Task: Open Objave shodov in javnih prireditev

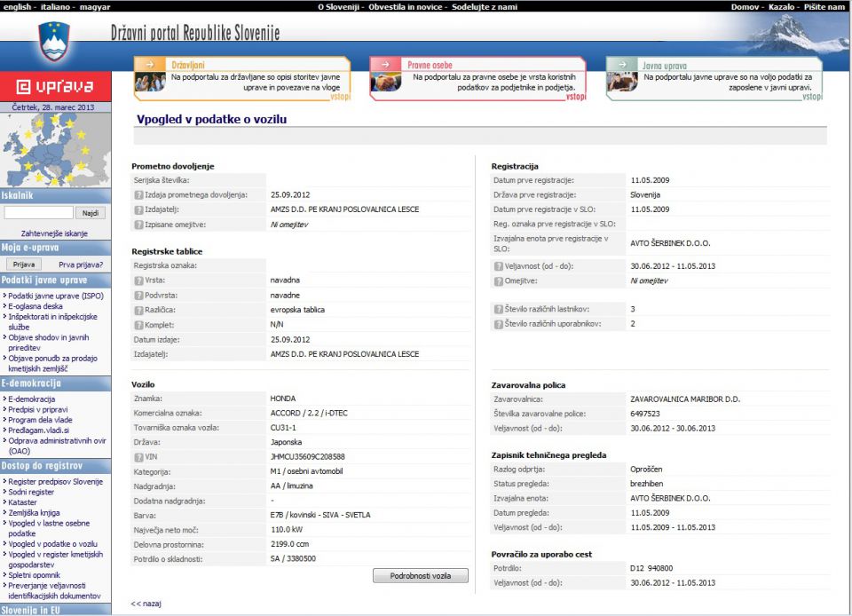Action: tap(48, 343)
